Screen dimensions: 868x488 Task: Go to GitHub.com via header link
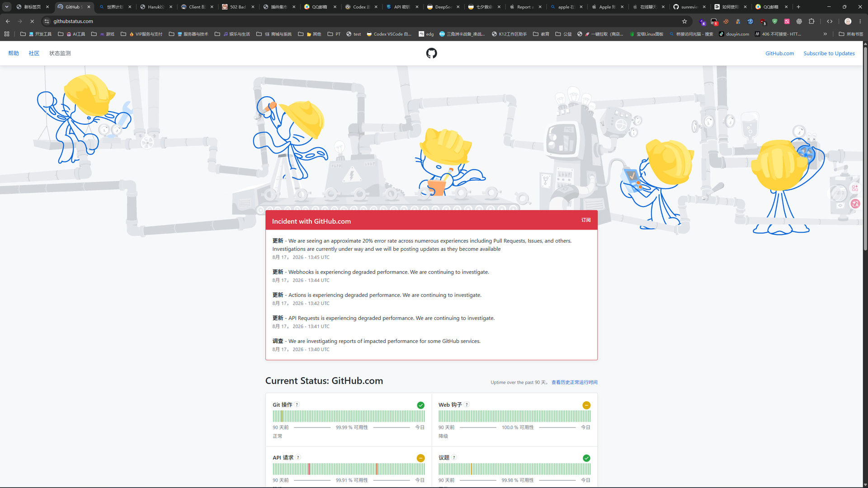click(779, 53)
